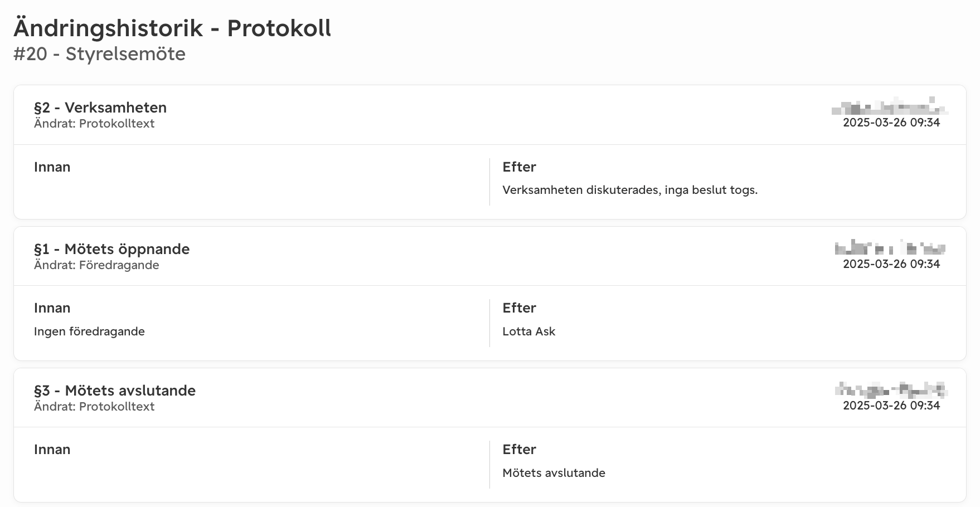The width and height of the screenshot is (980, 507).
Task: Click the blurred author name on §3 entry
Action: tap(891, 389)
